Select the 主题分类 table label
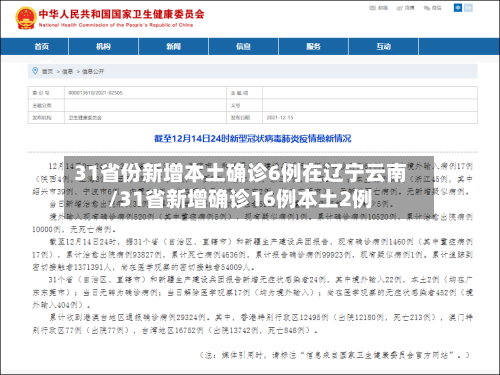 (x=42, y=105)
